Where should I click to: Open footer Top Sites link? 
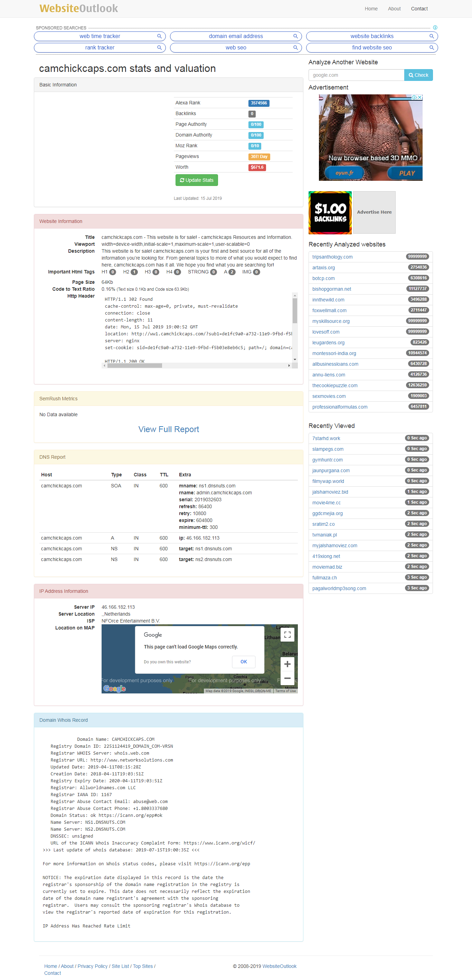coord(143,966)
